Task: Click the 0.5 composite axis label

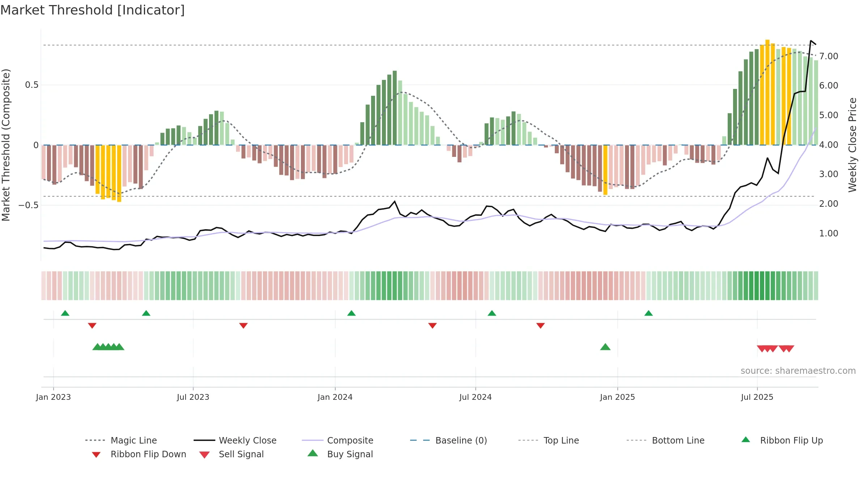Action: (32, 85)
